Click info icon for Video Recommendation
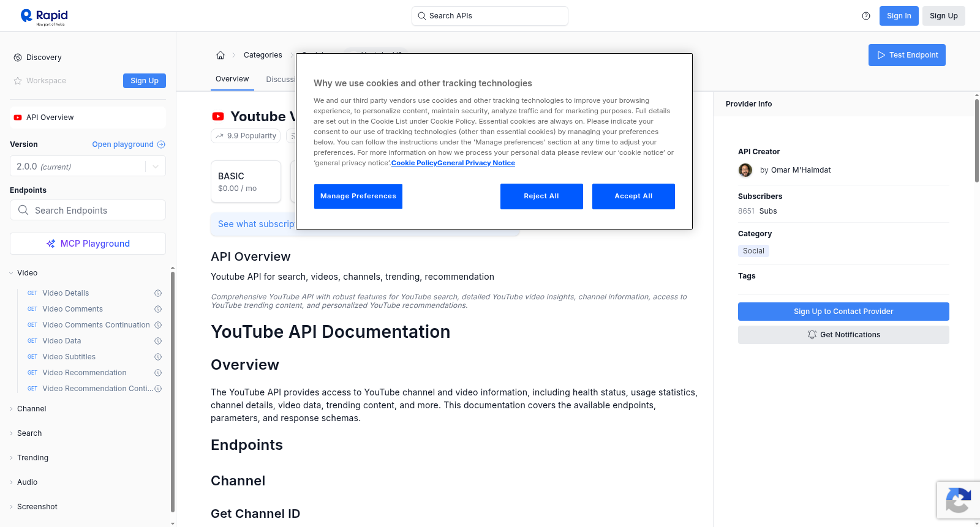Screen dimensions: 980x527 tap(158, 373)
